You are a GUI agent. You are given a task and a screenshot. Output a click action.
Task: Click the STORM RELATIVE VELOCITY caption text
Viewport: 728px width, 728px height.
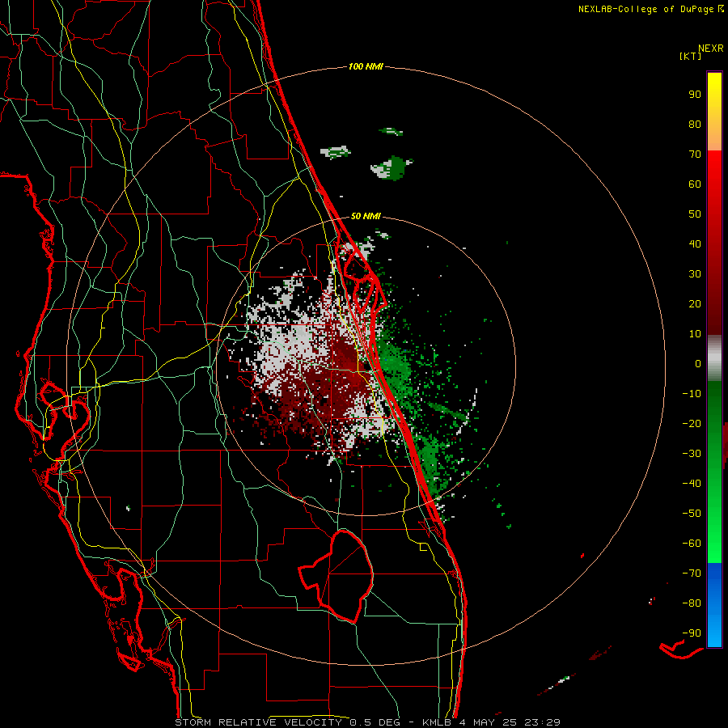[x=259, y=722]
